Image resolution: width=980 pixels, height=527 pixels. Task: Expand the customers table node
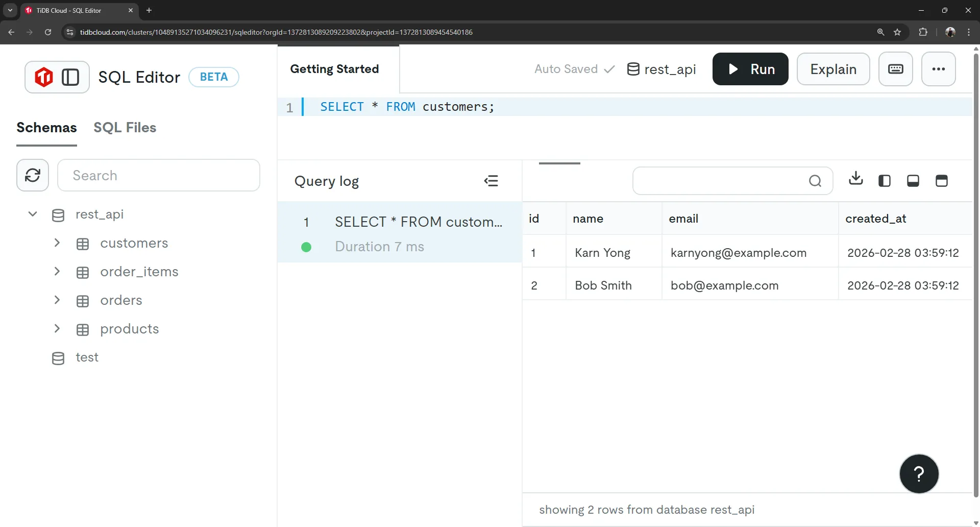point(57,243)
